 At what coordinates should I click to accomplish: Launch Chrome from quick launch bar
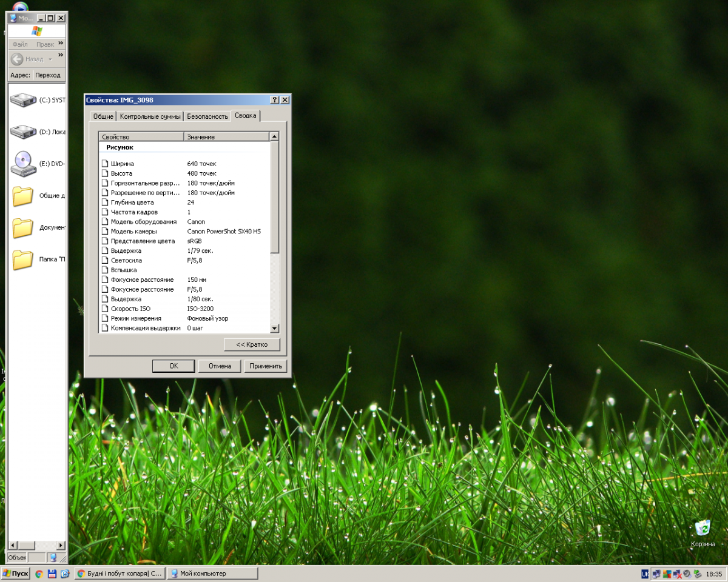[x=39, y=574]
